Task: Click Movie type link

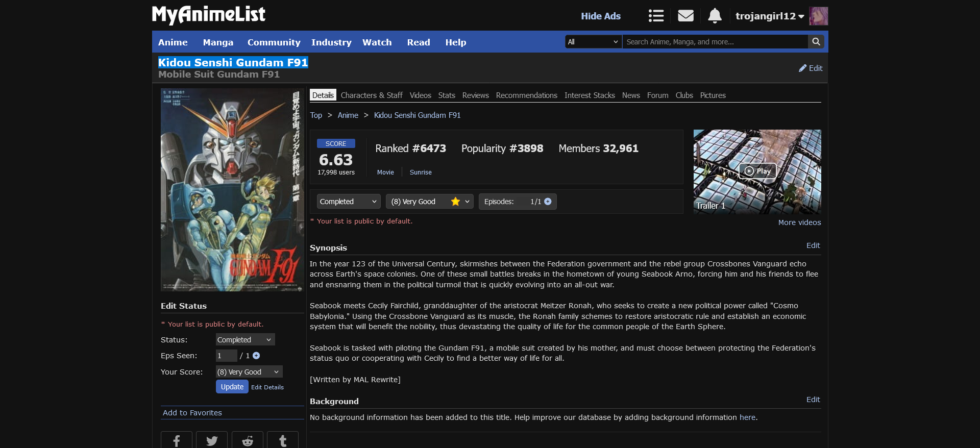Action: [x=385, y=172]
